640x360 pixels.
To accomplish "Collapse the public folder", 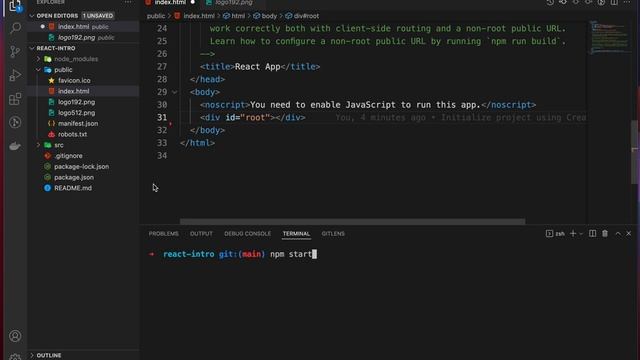I will [39, 70].
